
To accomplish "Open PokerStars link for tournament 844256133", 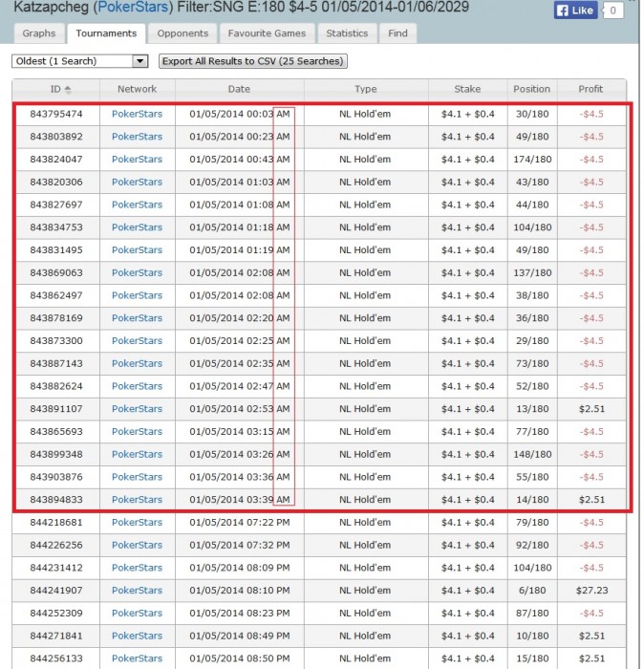I will point(138,658).
